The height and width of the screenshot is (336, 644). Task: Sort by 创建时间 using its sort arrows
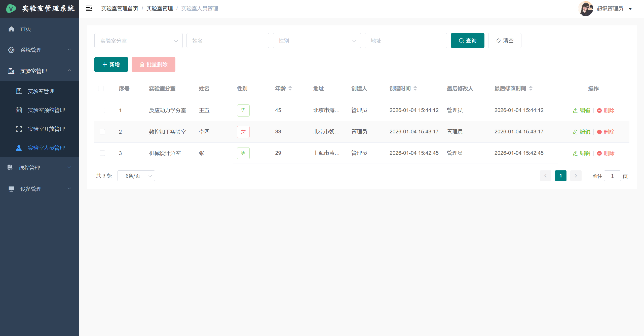point(415,88)
